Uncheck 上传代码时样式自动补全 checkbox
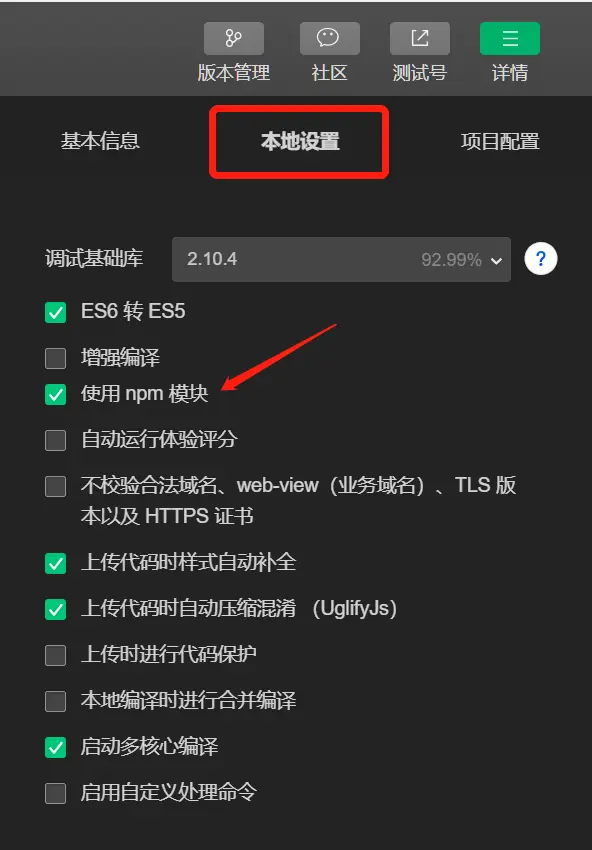Viewport: 592px width, 850px height. (55, 563)
